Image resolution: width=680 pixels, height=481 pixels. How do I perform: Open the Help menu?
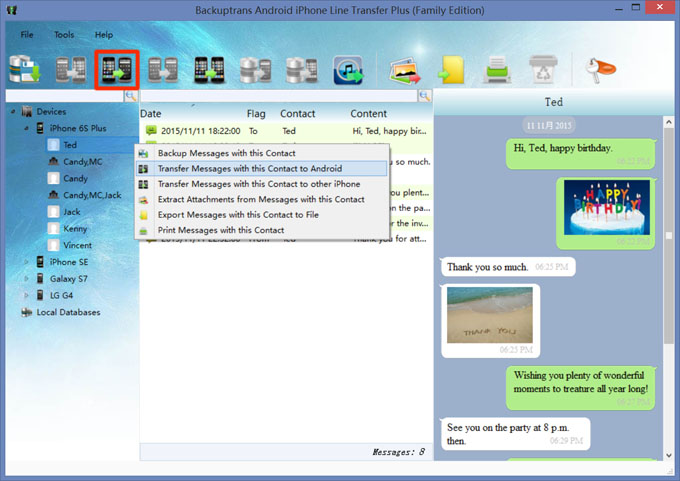pos(104,35)
